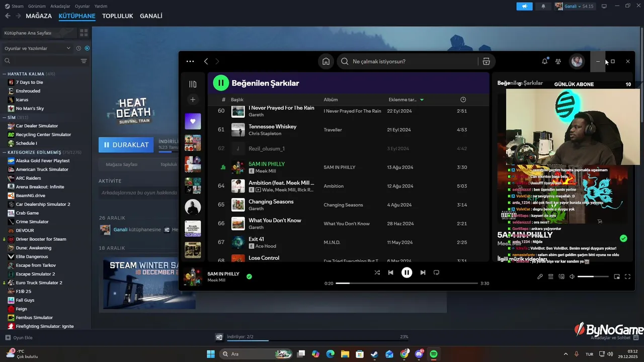Toggle ready to play filter in Steam
This screenshot has width=644, height=362.
click(87, 48)
